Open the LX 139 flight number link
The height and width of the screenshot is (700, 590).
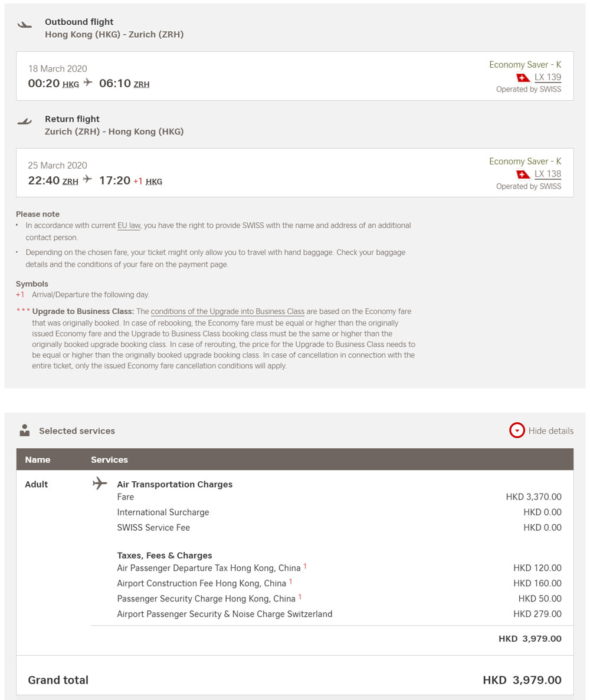tap(548, 77)
